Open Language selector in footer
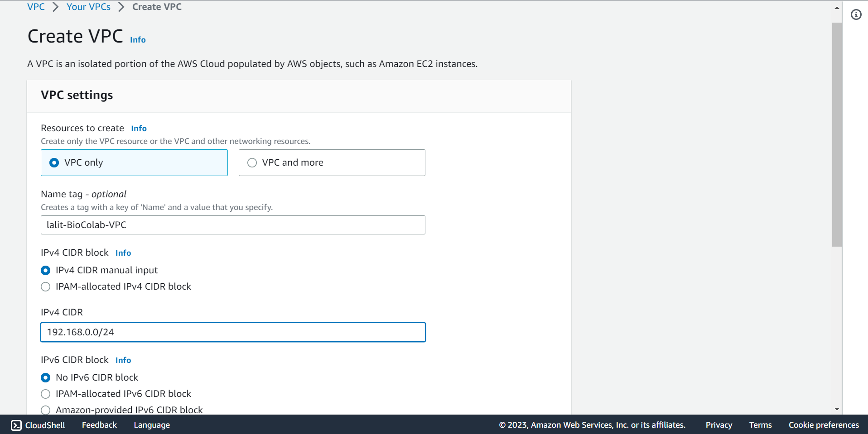 click(152, 425)
